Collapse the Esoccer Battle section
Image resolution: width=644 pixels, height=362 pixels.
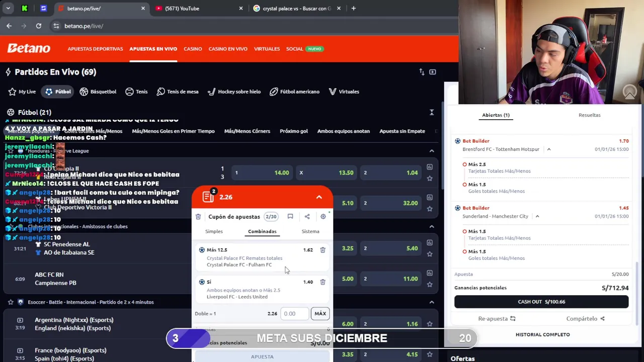432,302
